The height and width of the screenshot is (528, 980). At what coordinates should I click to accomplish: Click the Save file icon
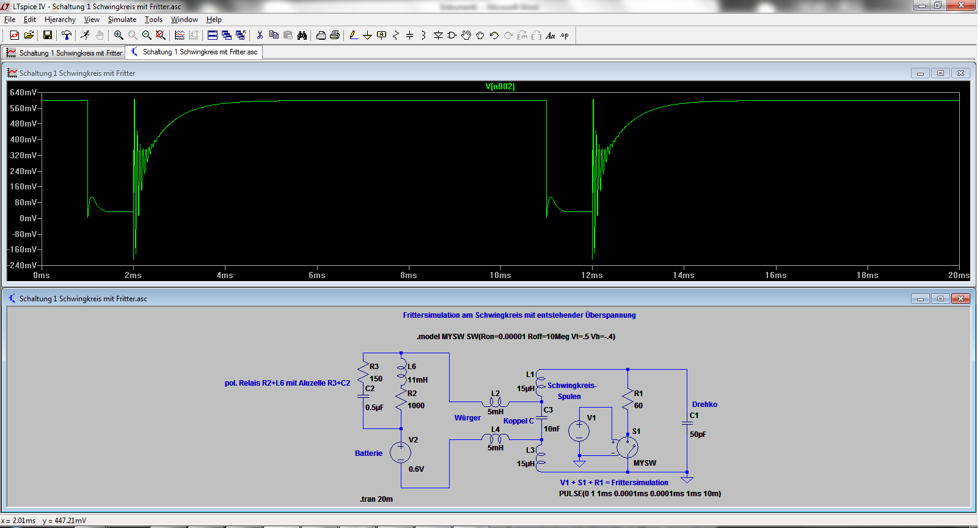(48, 35)
